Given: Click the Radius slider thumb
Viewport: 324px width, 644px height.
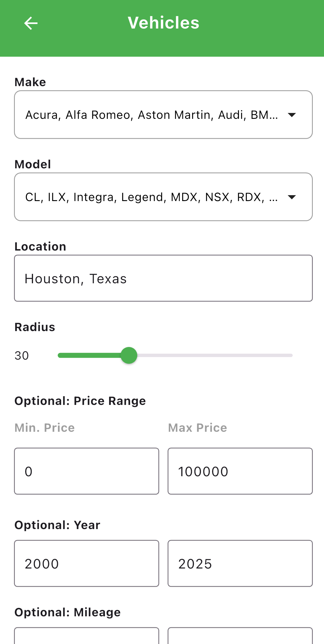Looking at the screenshot, I should 129,355.
